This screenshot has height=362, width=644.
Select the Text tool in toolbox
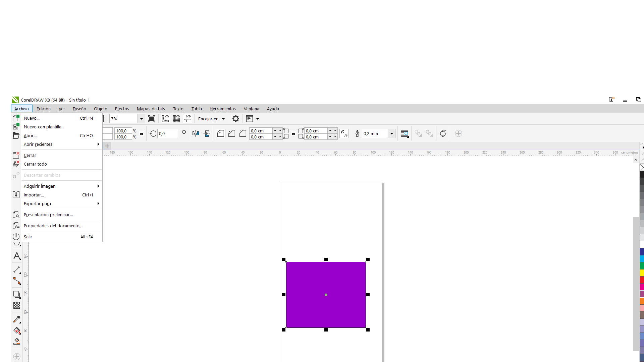click(17, 256)
